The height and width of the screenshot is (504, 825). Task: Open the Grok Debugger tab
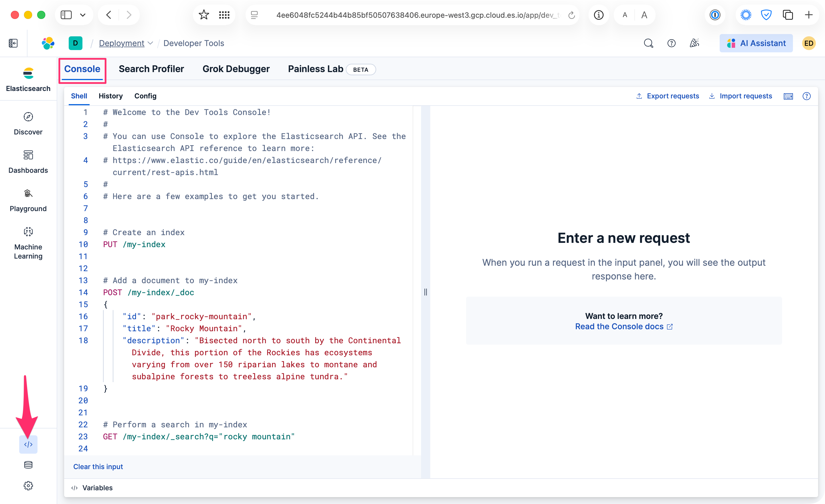point(236,69)
